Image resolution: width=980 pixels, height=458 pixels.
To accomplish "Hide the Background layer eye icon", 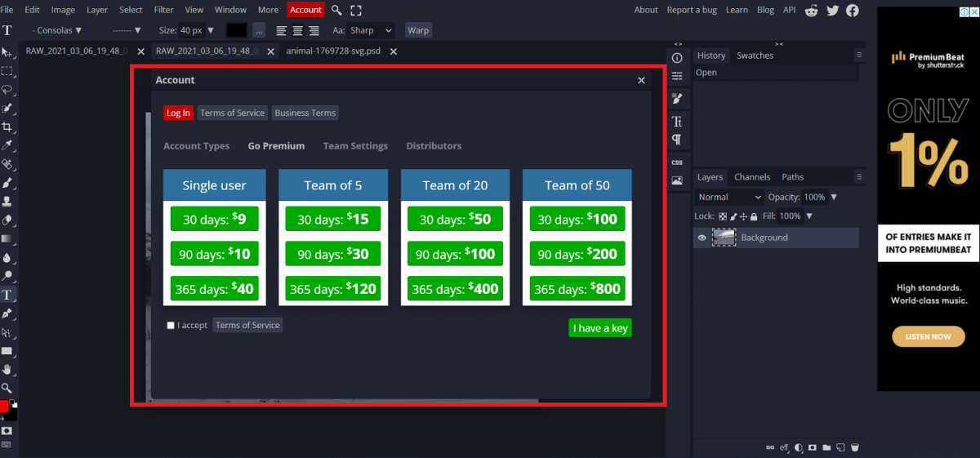I will (702, 238).
